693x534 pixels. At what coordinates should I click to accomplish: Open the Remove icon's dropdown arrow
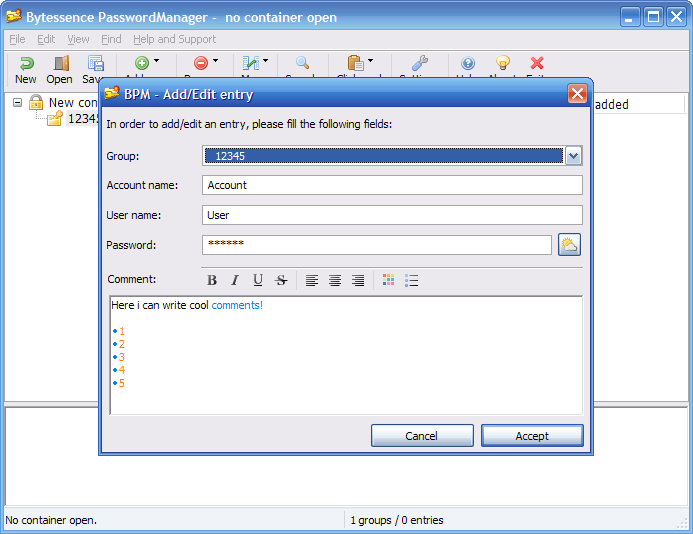coord(215,61)
